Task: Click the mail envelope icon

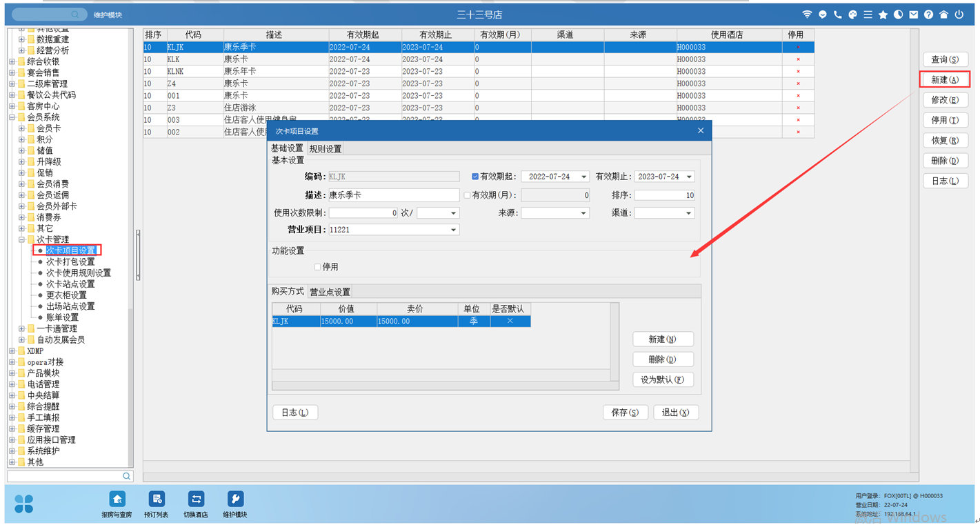Action: pyautogui.click(x=914, y=14)
